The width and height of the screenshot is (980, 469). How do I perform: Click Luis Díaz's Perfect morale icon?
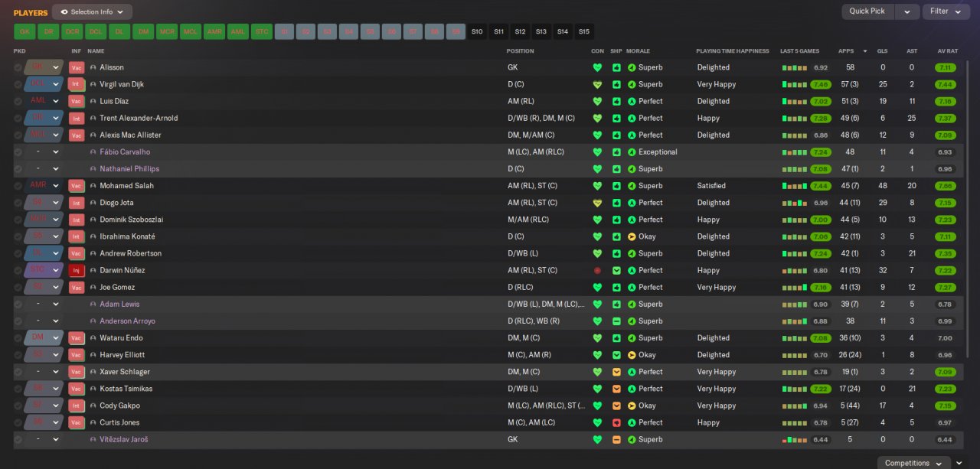(632, 101)
